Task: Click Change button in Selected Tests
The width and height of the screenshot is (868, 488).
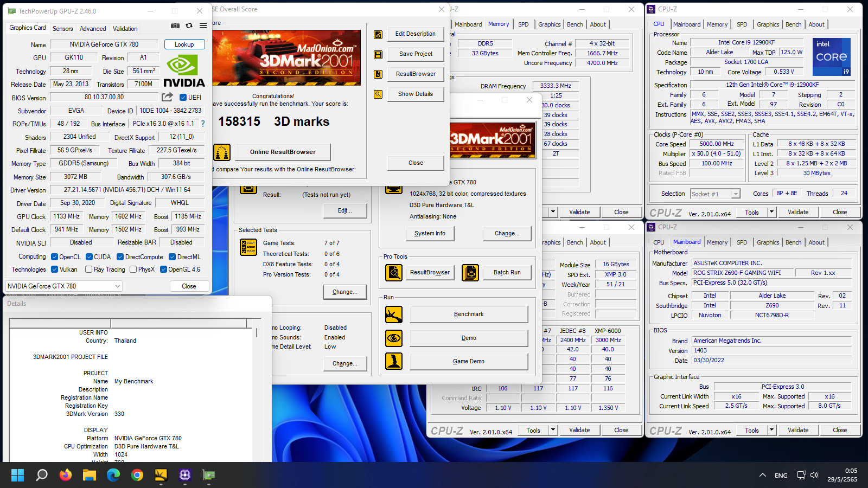Action: (344, 292)
